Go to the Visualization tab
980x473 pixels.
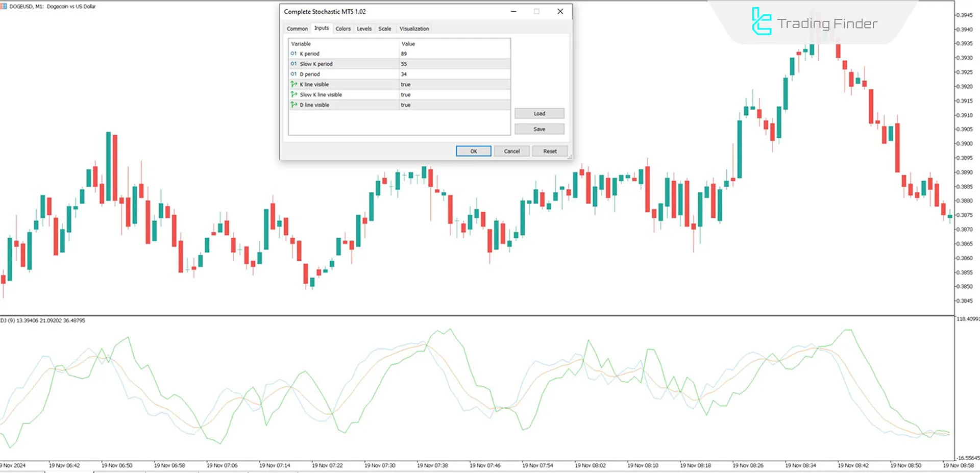click(413, 29)
